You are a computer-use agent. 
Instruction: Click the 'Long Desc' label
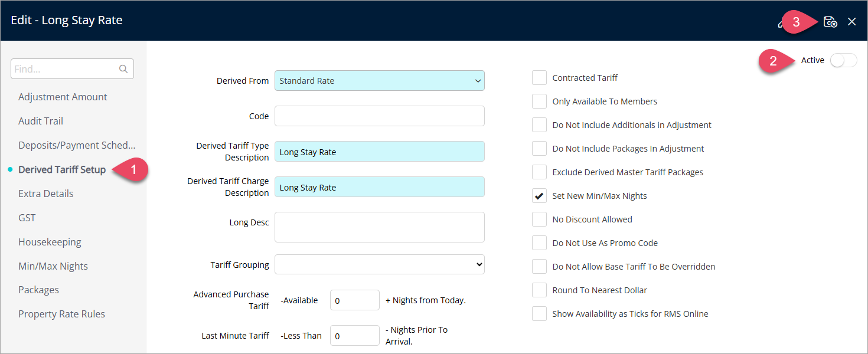point(249,222)
